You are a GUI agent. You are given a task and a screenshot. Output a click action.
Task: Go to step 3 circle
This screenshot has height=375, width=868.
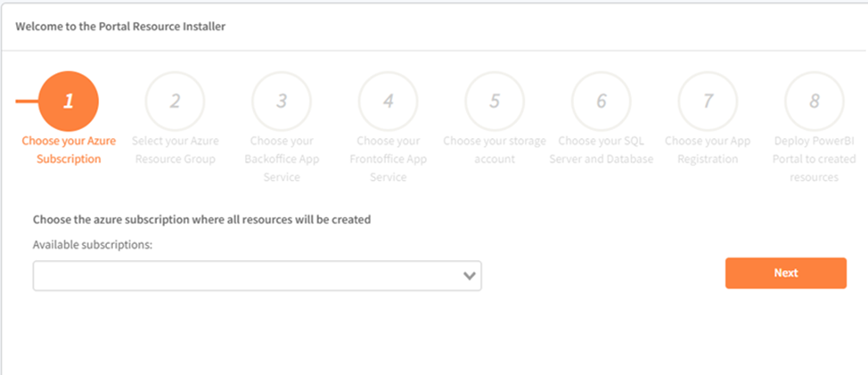[x=282, y=101]
